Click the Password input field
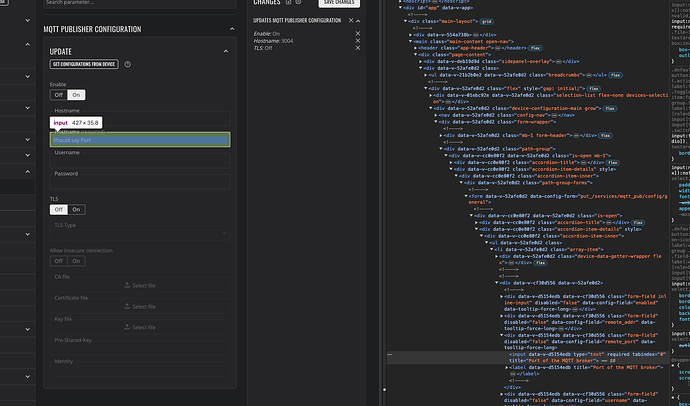690x406 pixels. [x=140, y=181]
